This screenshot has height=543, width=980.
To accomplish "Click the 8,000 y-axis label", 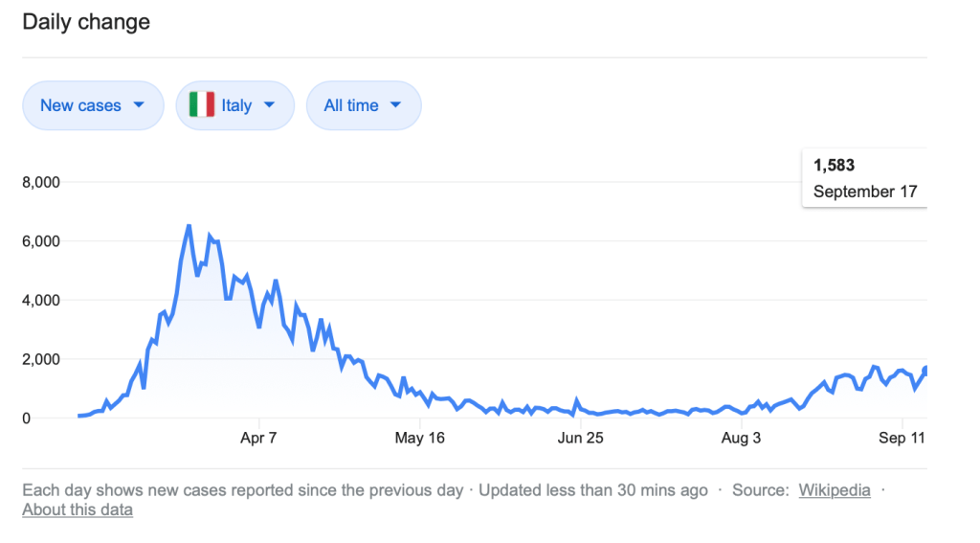I will click(x=41, y=182).
